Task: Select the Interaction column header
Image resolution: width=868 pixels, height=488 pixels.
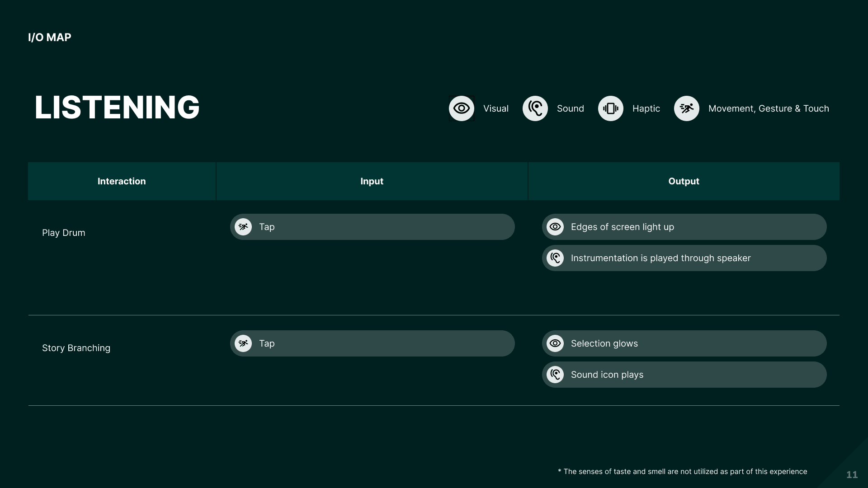Action: [x=122, y=181]
